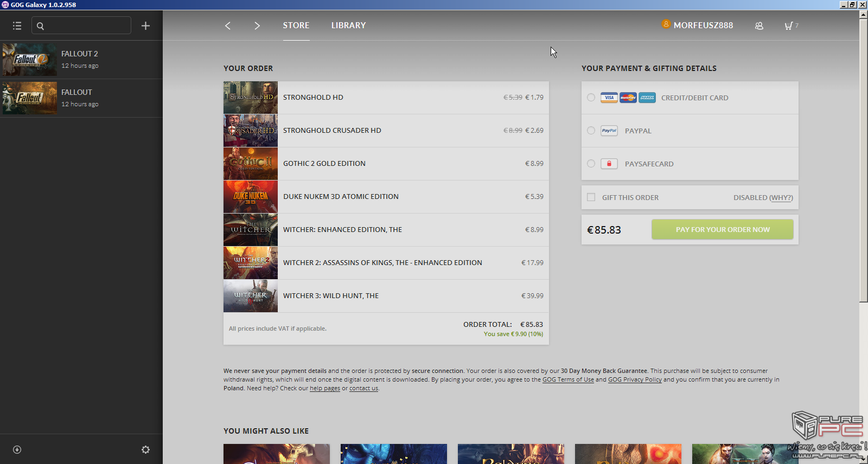
Task: Click the €39.99 Witcher 3 price
Action: pyautogui.click(x=532, y=296)
